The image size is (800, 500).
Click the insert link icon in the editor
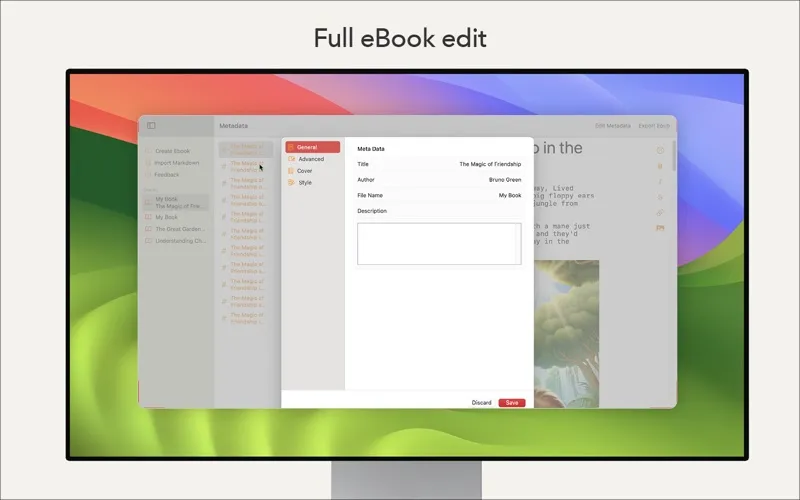(x=660, y=212)
